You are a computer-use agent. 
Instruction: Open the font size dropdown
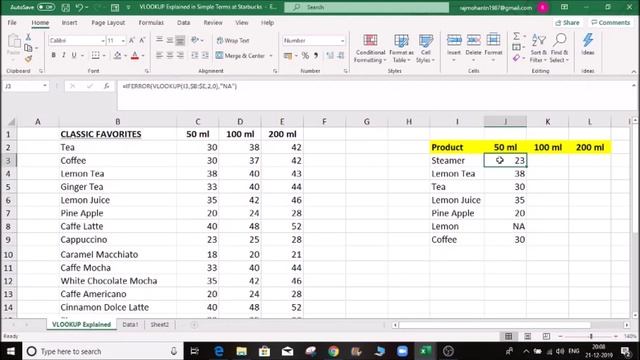(x=123, y=41)
